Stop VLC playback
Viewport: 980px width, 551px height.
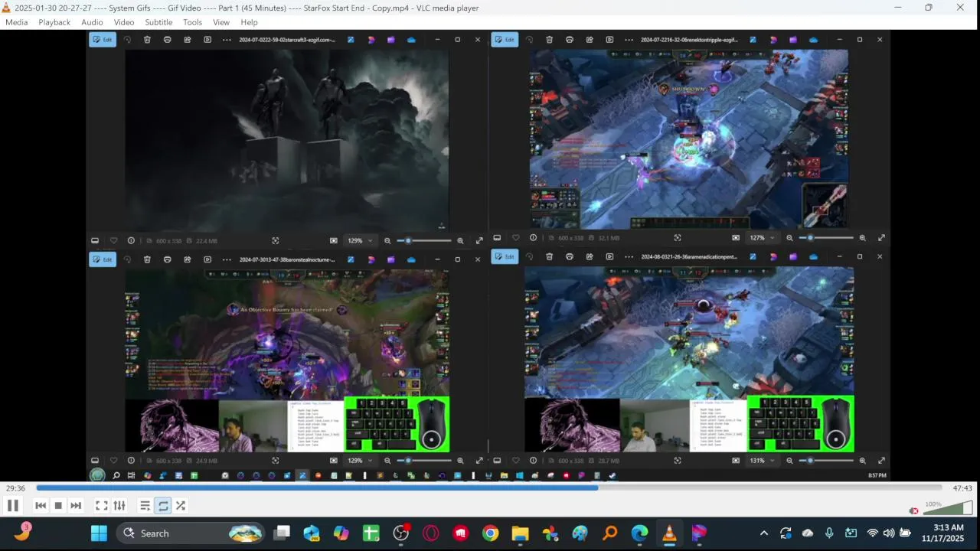(58, 505)
